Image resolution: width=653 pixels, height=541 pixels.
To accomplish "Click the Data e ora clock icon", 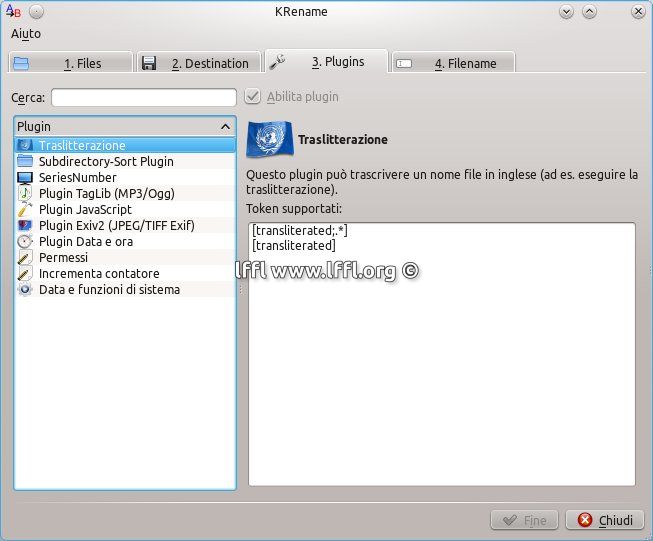I will coord(25,242).
